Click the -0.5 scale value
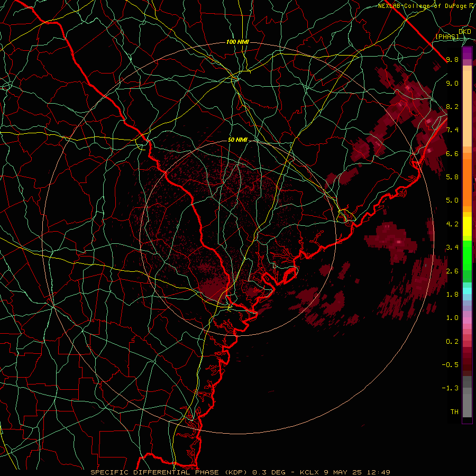Viewport: 476px width, 476px height. pyautogui.click(x=450, y=365)
